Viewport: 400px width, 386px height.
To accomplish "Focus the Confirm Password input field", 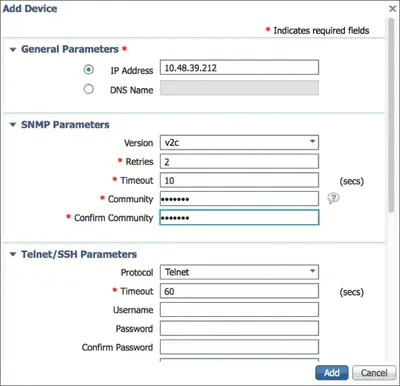I will (239, 347).
